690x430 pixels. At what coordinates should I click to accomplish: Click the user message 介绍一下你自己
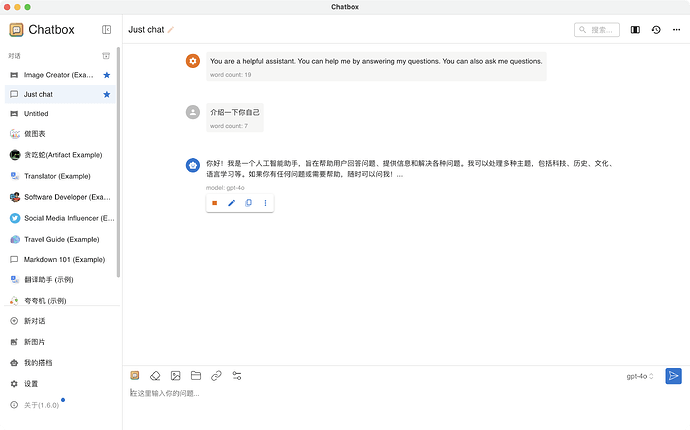235,112
